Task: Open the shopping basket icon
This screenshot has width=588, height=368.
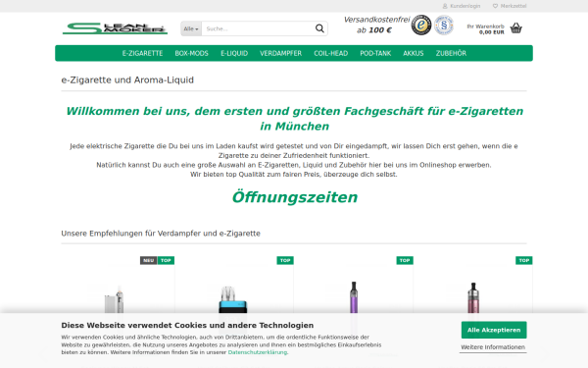Action: click(516, 28)
